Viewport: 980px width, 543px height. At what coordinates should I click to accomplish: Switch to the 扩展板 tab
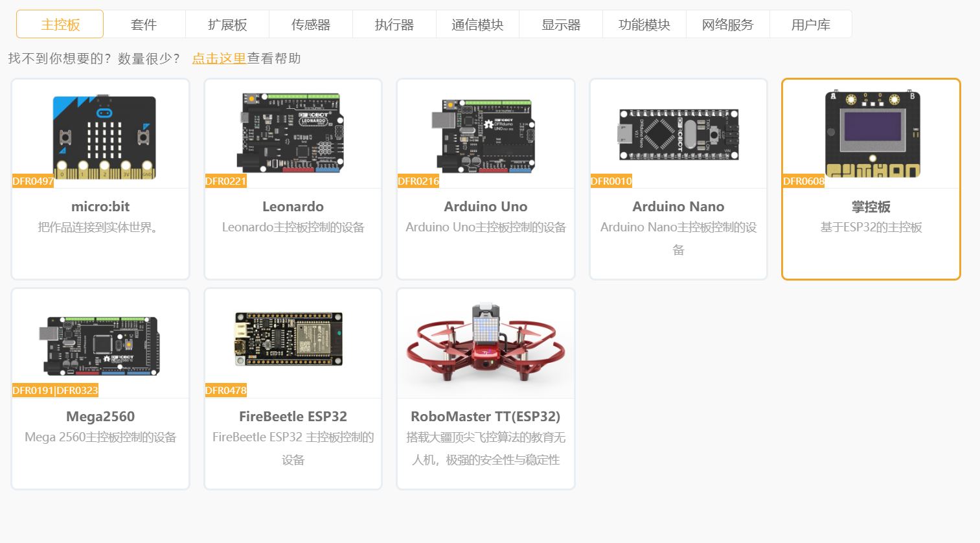[x=227, y=25]
